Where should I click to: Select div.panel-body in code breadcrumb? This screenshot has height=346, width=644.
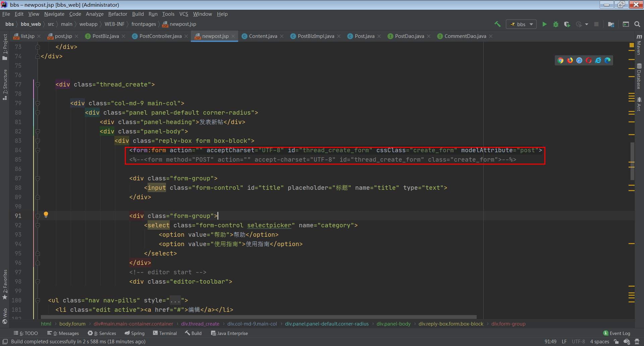point(393,324)
